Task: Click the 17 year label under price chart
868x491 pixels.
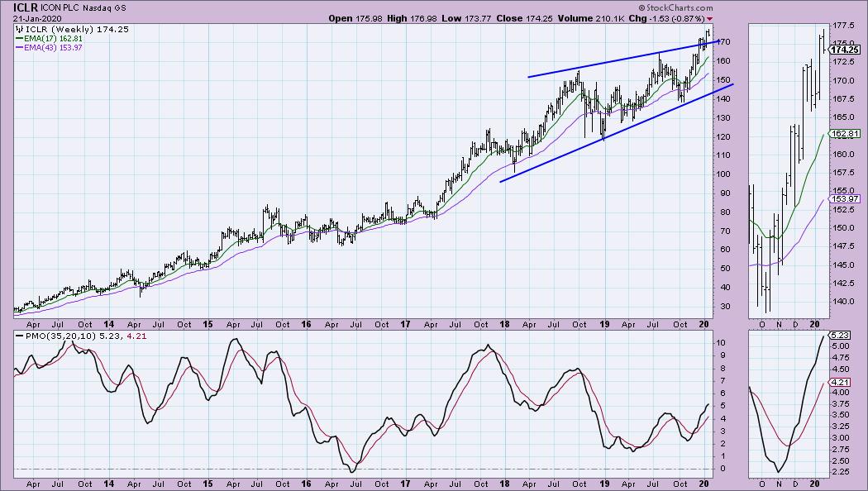Action: click(x=406, y=325)
